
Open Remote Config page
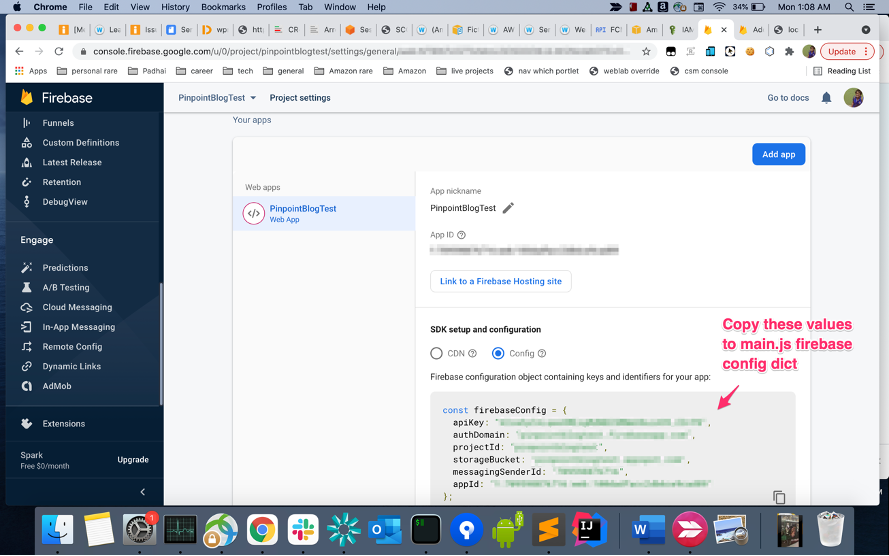pyautogui.click(x=72, y=347)
